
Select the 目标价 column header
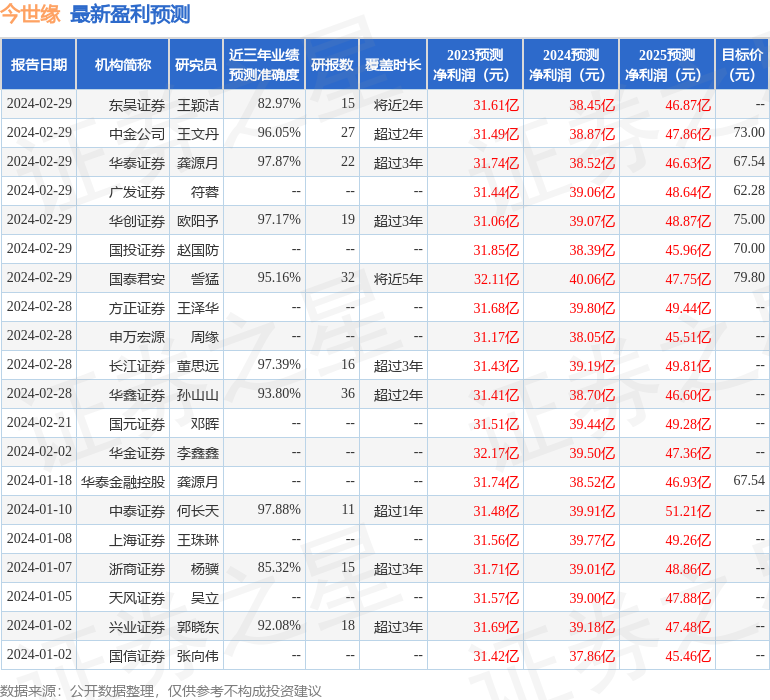pyautogui.click(x=742, y=64)
